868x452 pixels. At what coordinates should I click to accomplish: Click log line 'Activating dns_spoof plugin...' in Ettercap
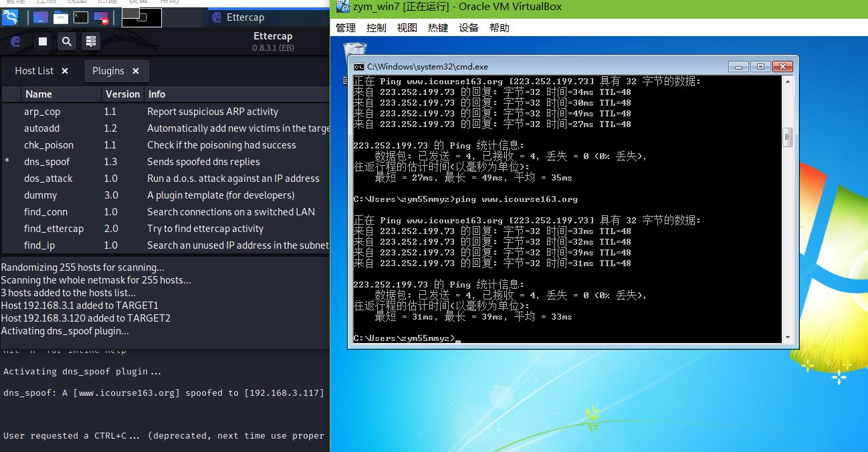(65, 331)
